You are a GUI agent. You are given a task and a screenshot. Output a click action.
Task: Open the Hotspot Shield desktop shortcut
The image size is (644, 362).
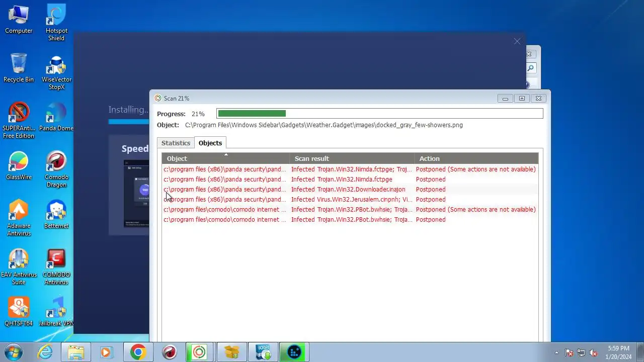tap(56, 23)
